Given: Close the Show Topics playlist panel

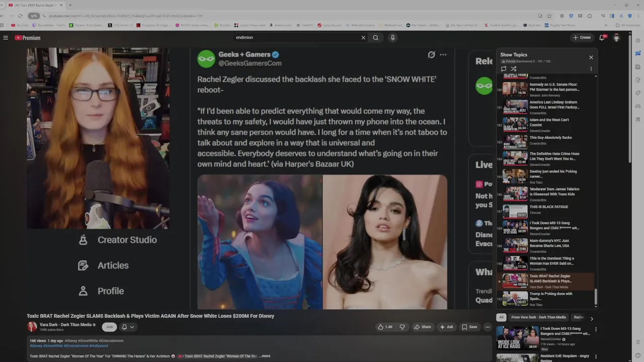Looking at the screenshot, I should point(591,57).
